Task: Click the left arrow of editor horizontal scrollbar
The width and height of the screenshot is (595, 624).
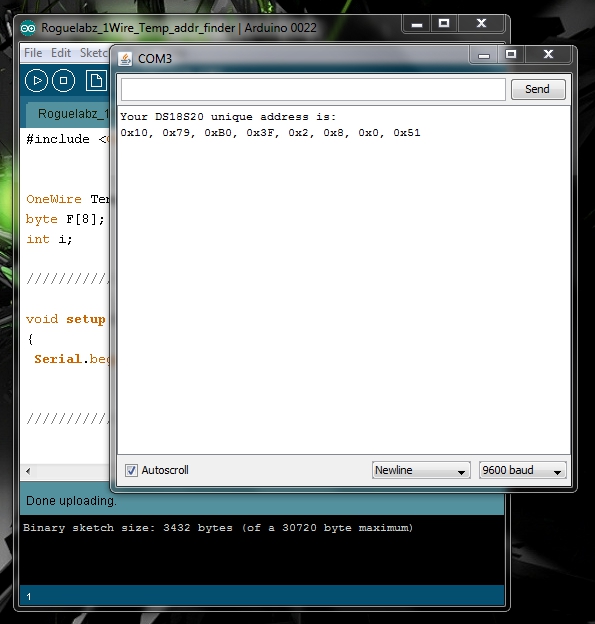Action: coord(28,471)
